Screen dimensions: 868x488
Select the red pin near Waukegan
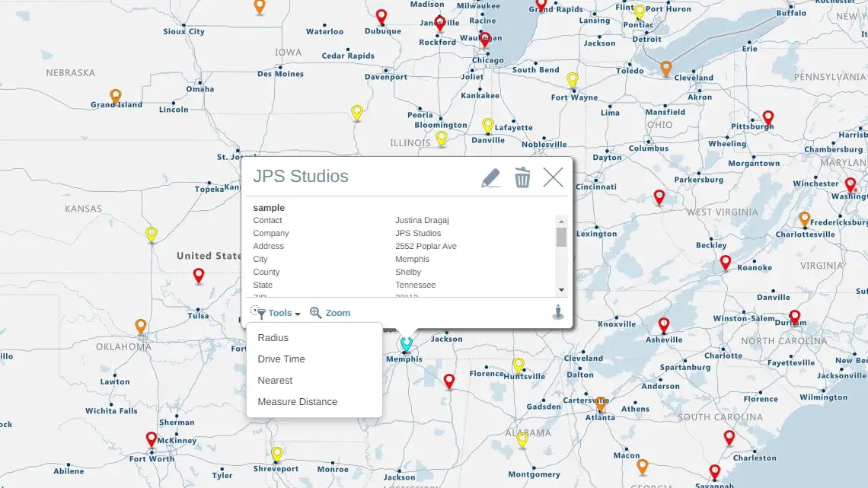coord(485,39)
